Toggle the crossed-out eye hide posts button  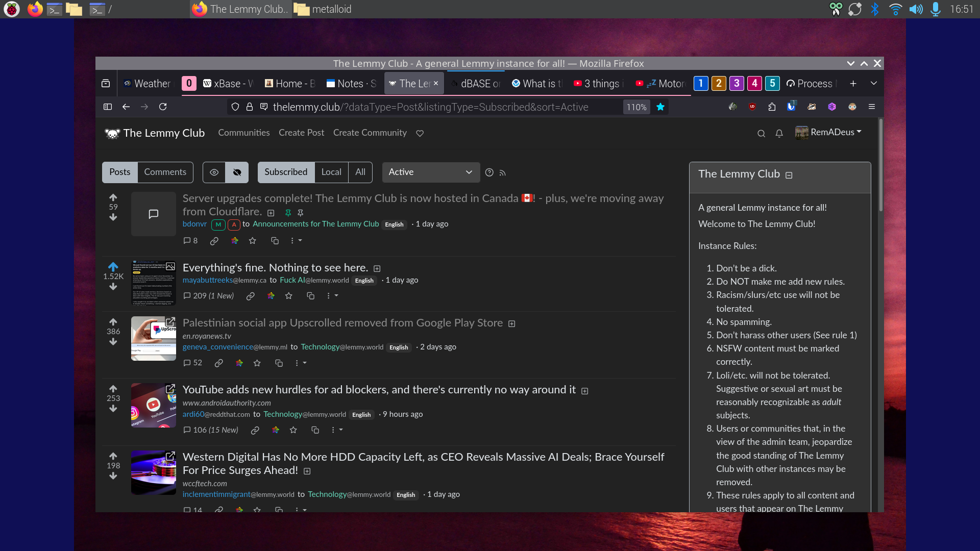(237, 172)
